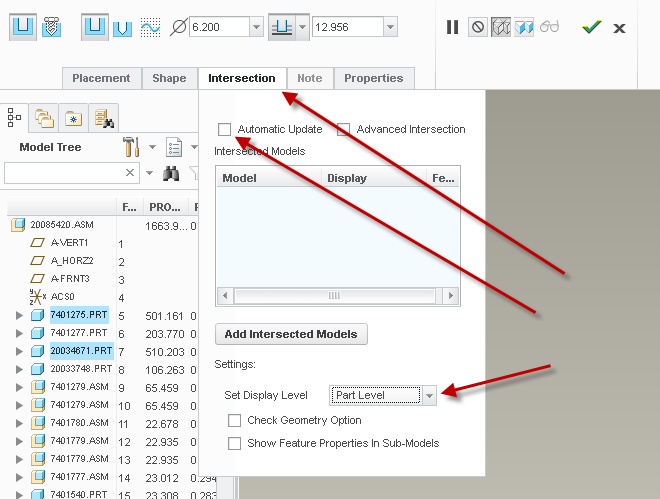Select the A-FRNT3 datum plane
Screen dimensions: 660x499
70,279
